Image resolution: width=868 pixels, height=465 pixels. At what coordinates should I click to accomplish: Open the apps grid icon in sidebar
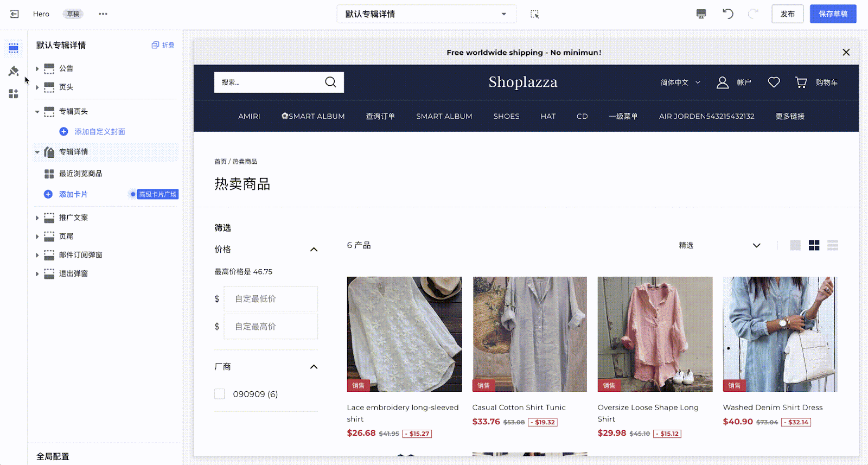click(14, 94)
